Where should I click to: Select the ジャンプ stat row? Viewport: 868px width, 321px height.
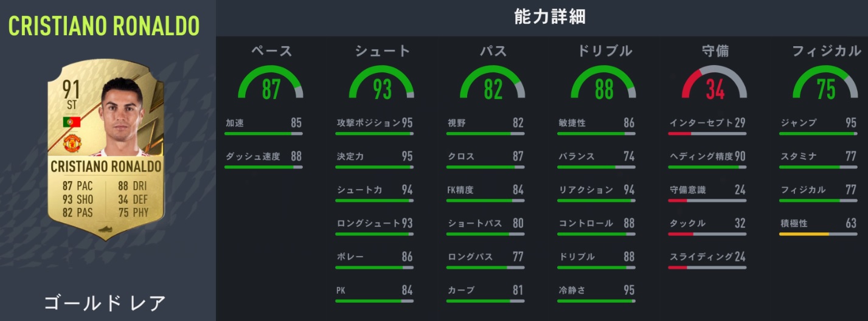(818, 123)
